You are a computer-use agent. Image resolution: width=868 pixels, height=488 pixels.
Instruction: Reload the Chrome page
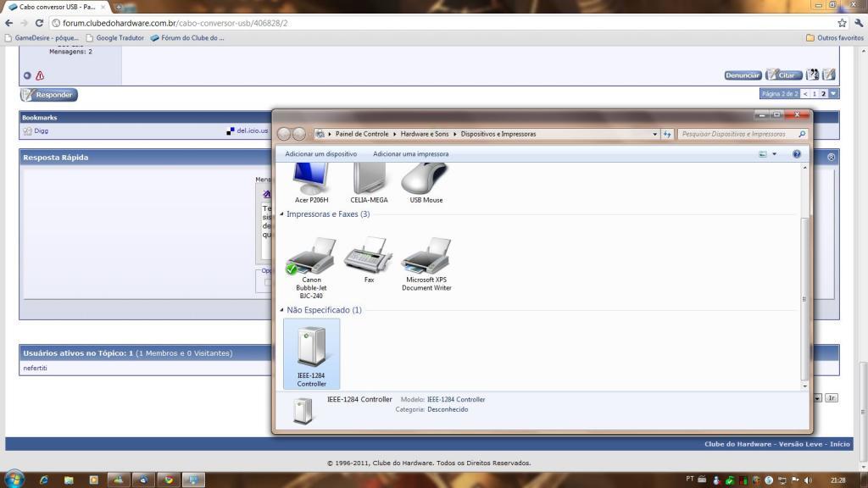click(39, 23)
